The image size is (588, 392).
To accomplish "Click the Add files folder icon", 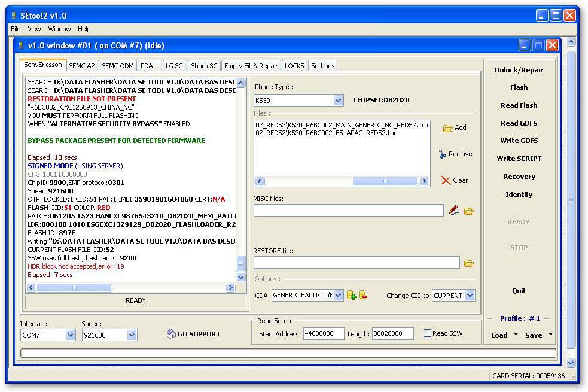I will (x=448, y=128).
